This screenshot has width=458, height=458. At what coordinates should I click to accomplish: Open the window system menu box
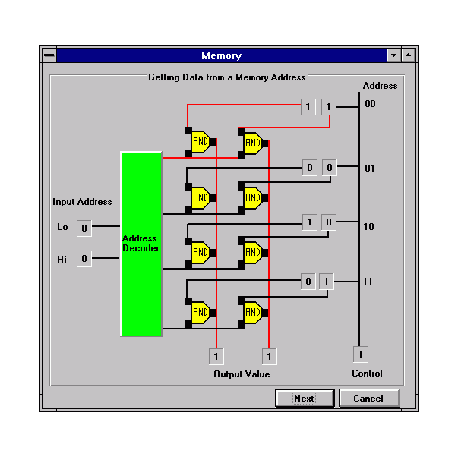pyautogui.click(x=49, y=55)
